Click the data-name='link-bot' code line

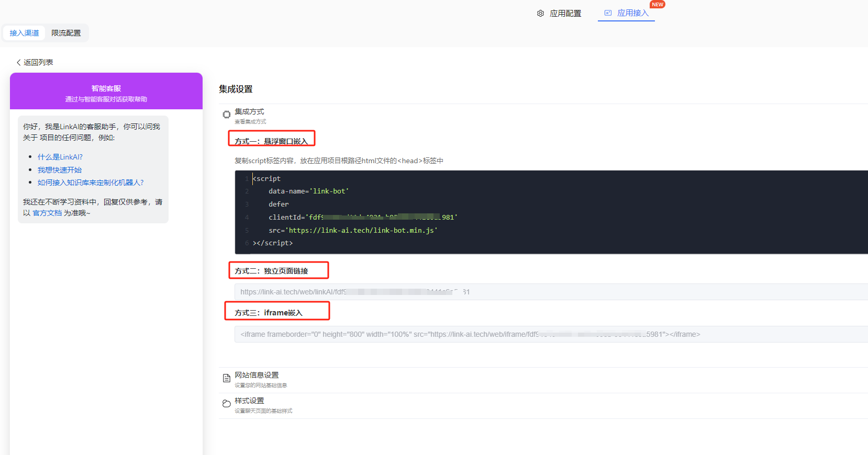[x=309, y=191]
